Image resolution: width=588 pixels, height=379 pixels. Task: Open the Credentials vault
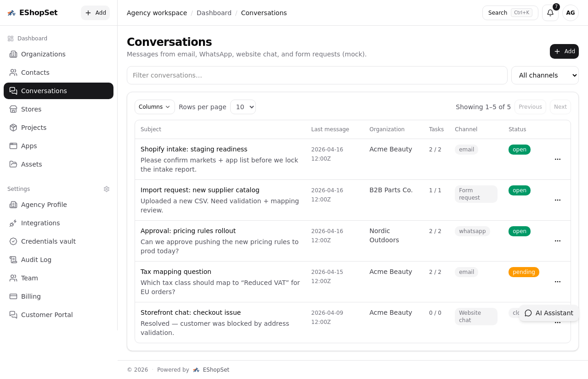(x=47, y=241)
